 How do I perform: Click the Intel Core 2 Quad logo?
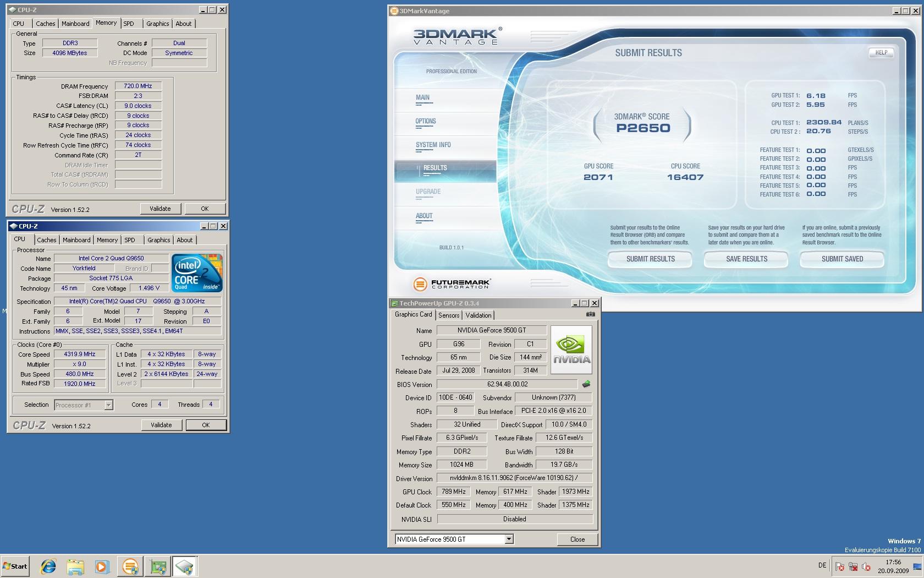click(x=197, y=272)
